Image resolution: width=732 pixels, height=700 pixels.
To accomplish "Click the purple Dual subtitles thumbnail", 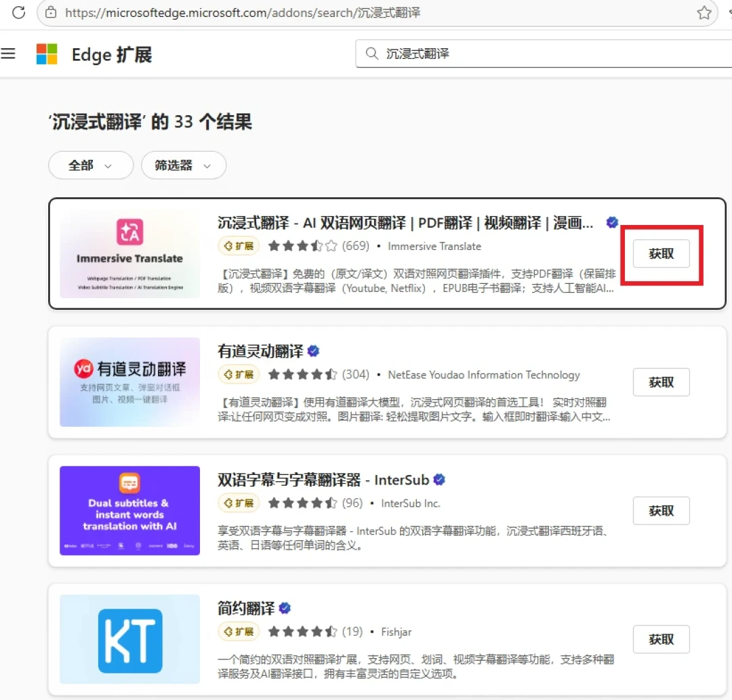I will (x=129, y=510).
